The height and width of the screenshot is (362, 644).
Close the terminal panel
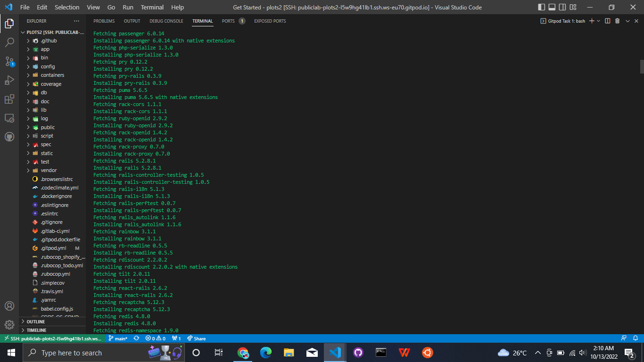click(636, 21)
